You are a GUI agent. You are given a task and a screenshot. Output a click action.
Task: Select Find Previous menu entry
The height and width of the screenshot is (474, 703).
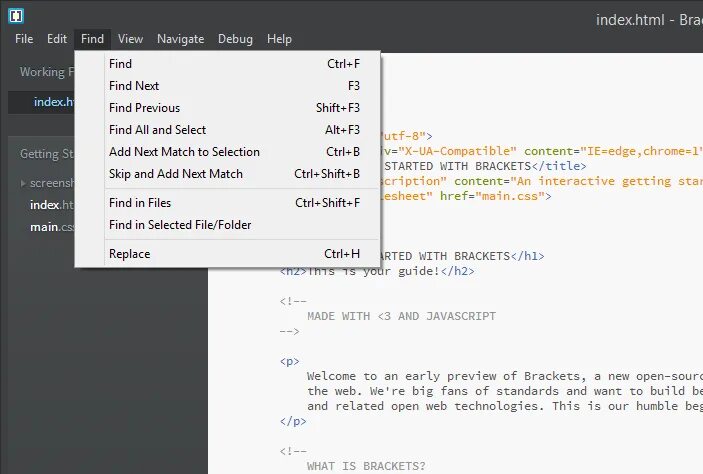coord(228,108)
